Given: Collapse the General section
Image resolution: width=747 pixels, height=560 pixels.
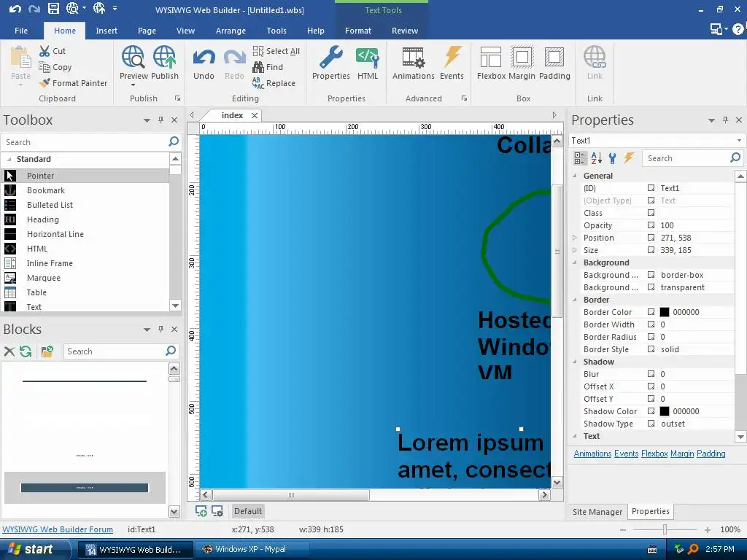Looking at the screenshot, I should coord(575,176).
